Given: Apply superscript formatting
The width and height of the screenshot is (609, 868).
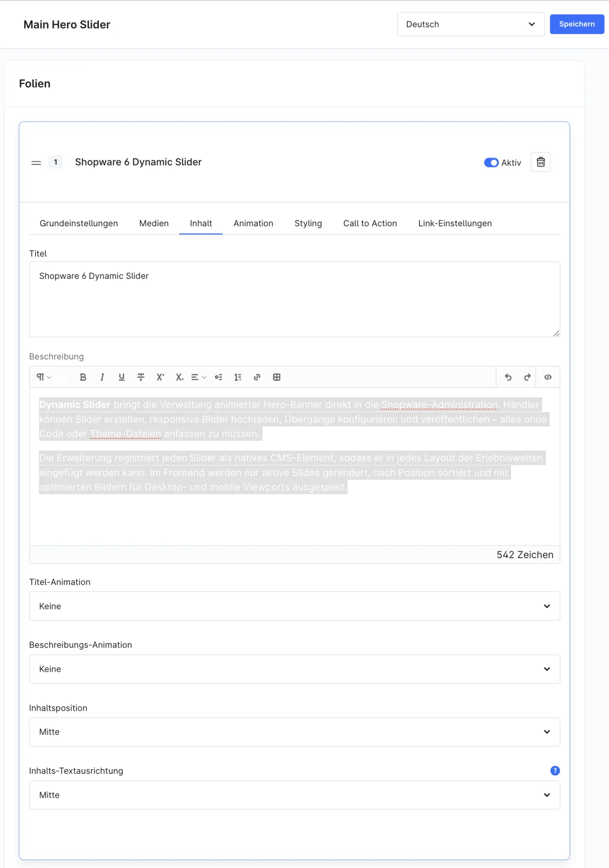Looking at the screenshot, I should [160, 377].
